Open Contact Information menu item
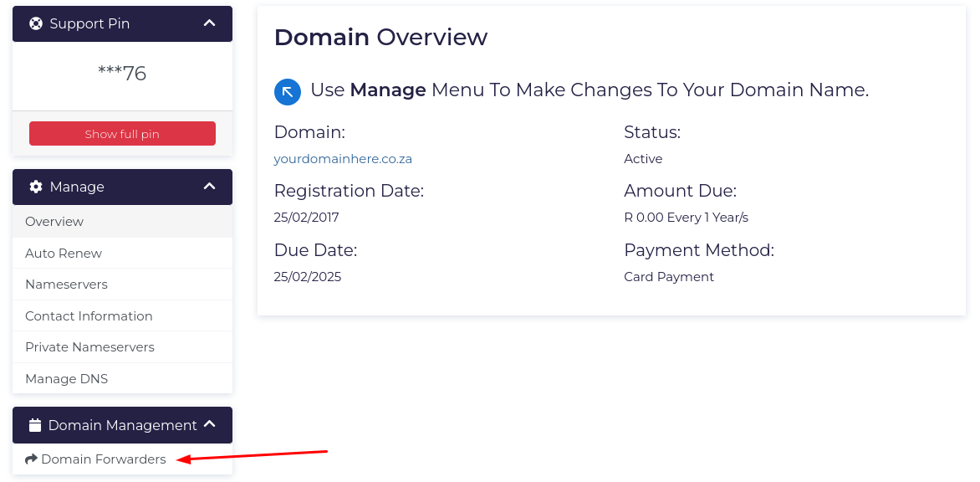Image resolution: width=980 pixels, height=482 pixels. coord(89,316)
